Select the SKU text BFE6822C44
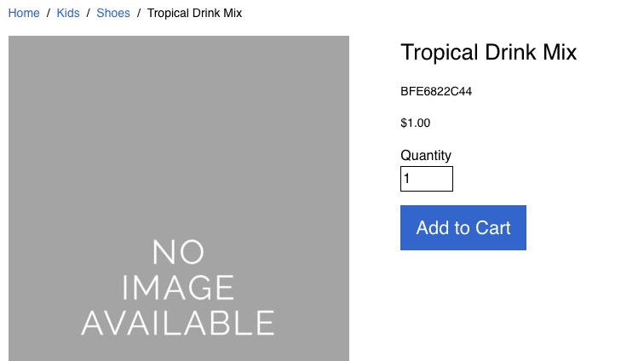Screen dimensions: 644x361 click(436, 91)
